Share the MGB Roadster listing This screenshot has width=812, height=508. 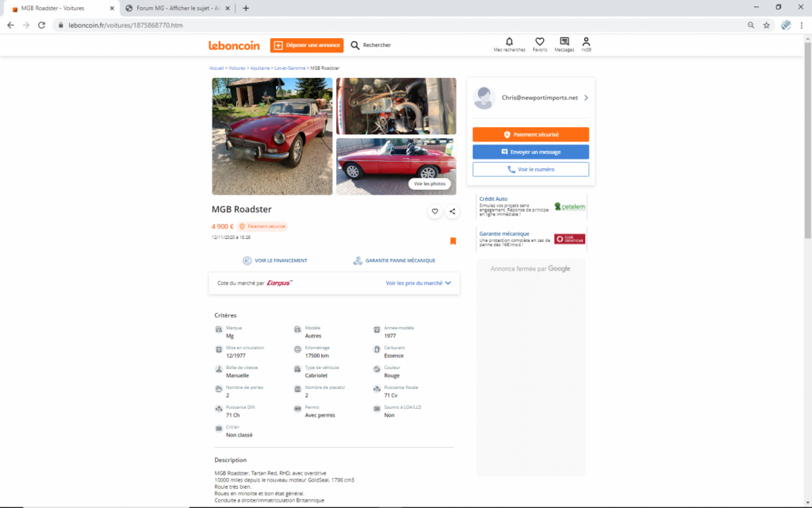[453, 211]
